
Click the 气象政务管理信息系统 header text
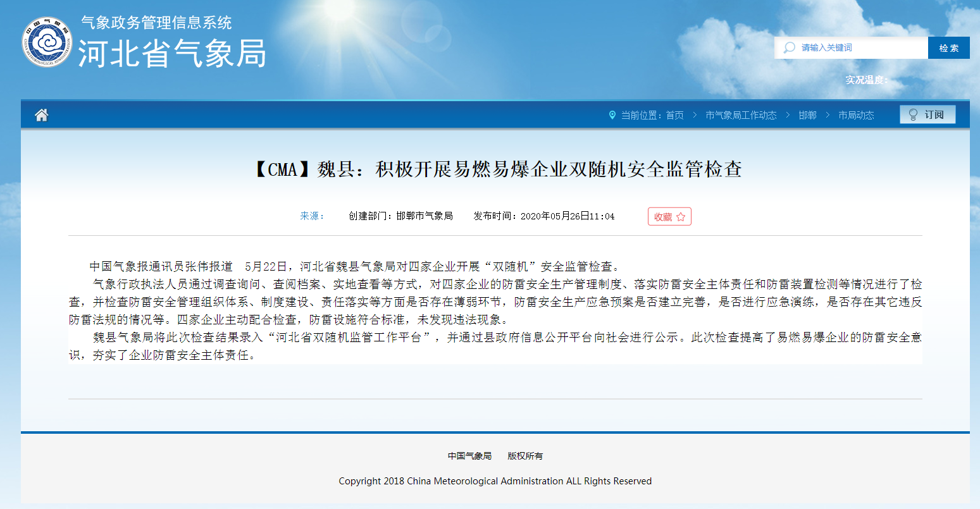(x=156, y=23)
